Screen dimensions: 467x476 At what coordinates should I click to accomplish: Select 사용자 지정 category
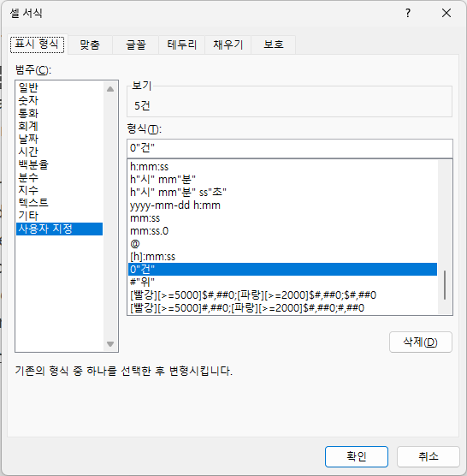[x=59, y=229]
